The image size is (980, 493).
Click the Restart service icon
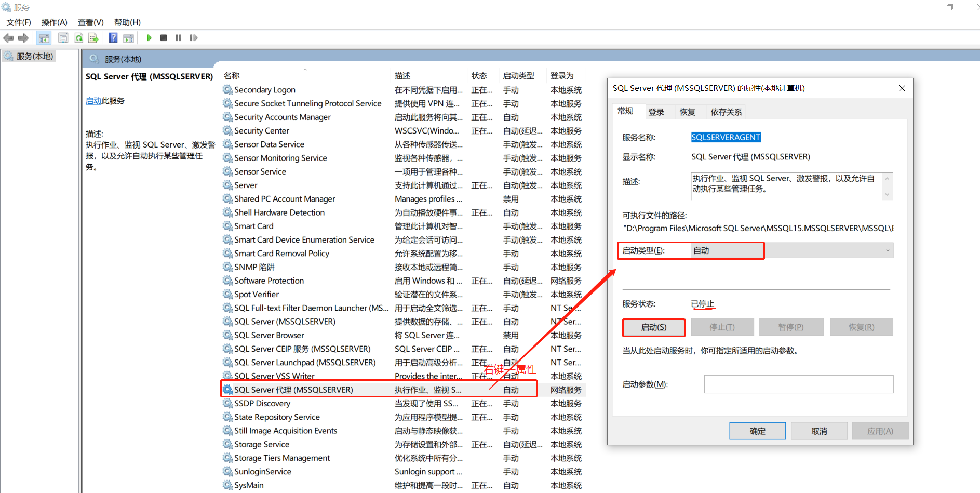pyautogui.click(x=194, y=38)
